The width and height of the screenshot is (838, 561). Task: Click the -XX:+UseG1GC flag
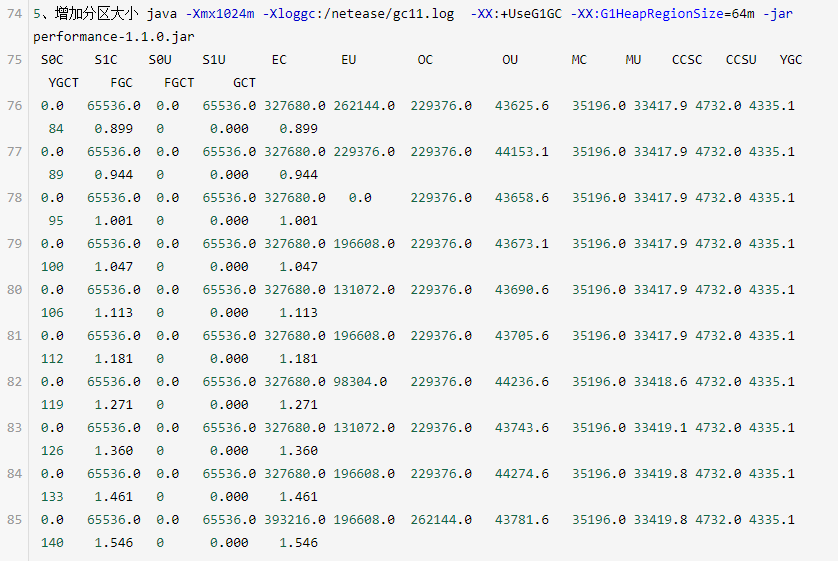point(516,13)
